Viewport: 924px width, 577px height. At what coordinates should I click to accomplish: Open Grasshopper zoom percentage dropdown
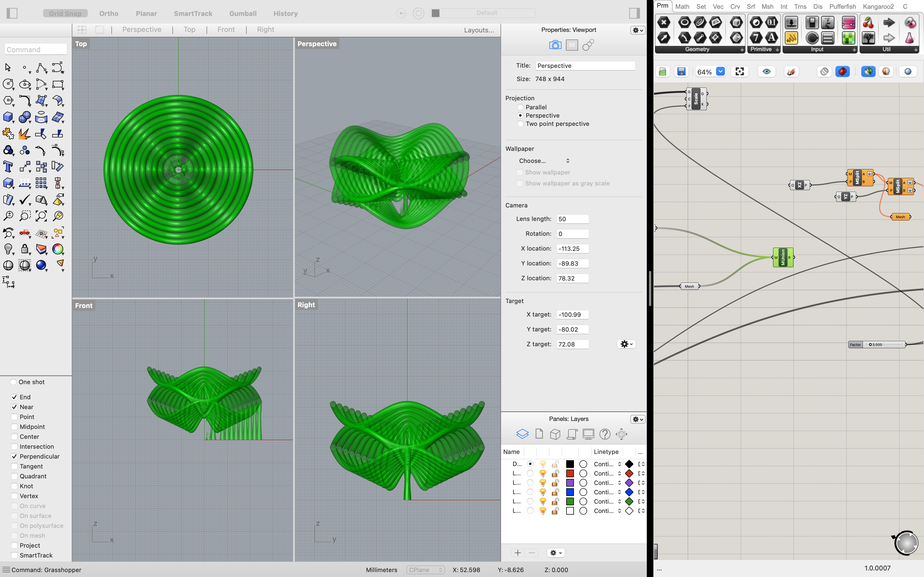pyautogui.click(x=720, y=72)
